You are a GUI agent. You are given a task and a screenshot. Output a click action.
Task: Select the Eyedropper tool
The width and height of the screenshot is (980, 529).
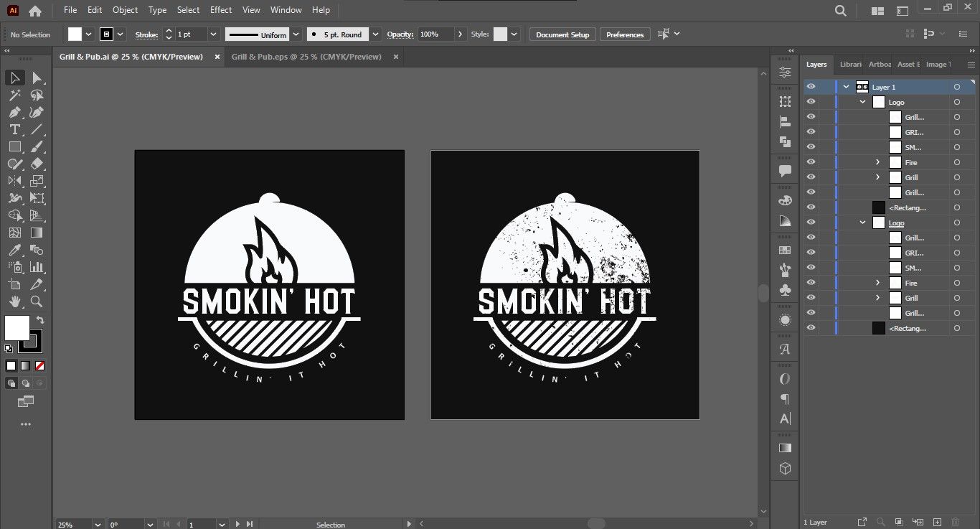[14, 250]
